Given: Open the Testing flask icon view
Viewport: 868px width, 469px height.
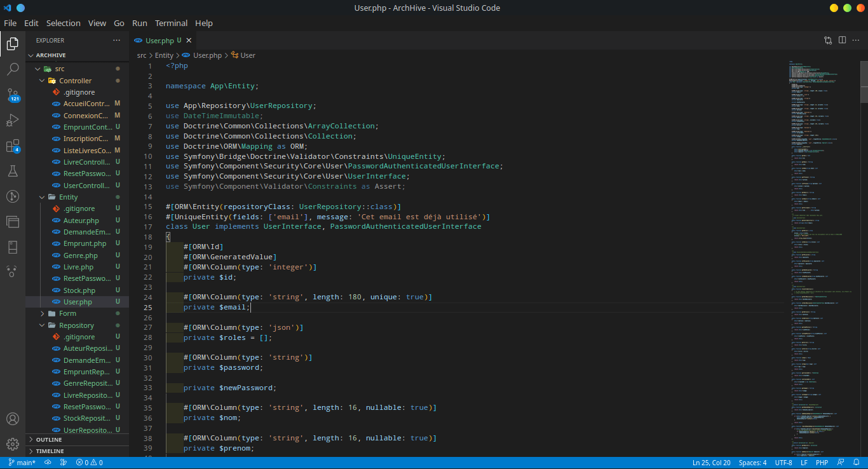Looking at the screenshot, I should (x=13, y=171).
